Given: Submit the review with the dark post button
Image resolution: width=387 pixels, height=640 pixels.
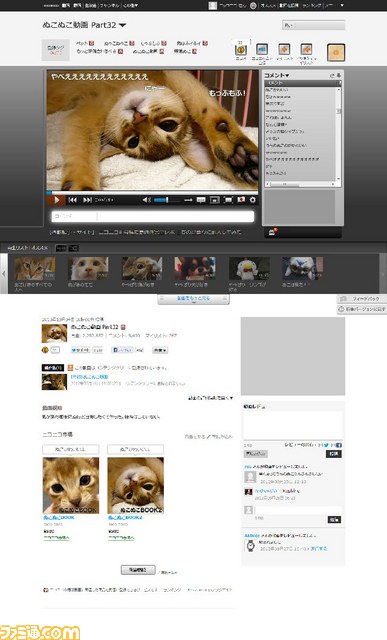Looking at the screenshot, I should pyautogui.click(x=334, y=453).
